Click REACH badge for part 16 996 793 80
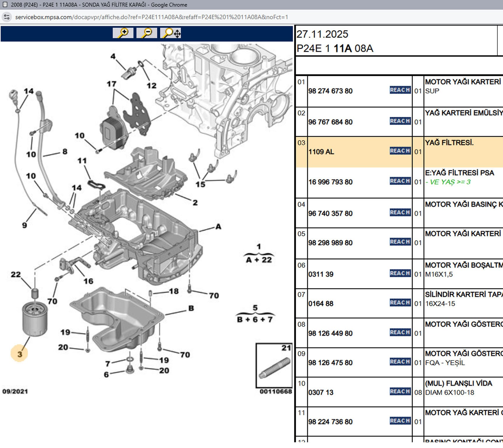 pyautogui.click(x=400, y=181)
